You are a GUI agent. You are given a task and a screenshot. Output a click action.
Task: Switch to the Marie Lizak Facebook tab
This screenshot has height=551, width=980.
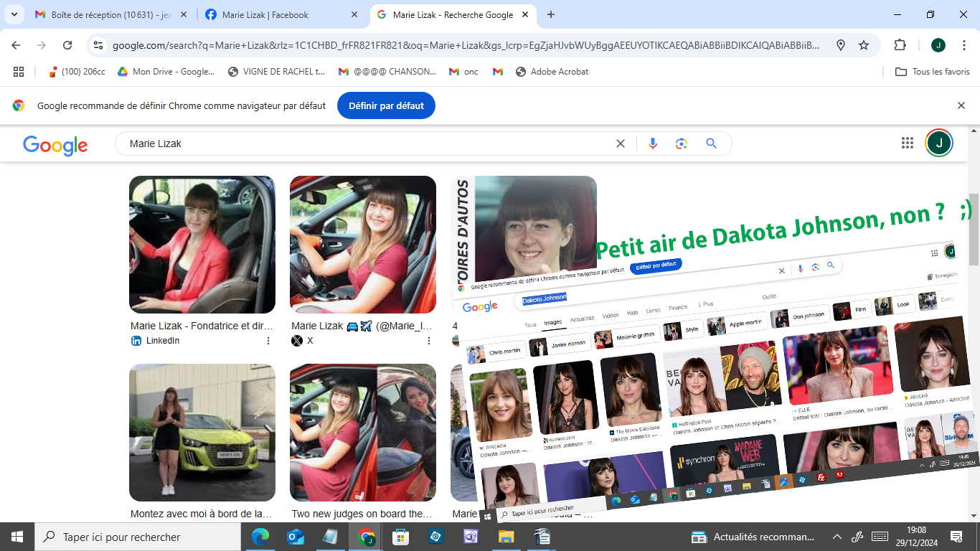click(x=281, y=14)
